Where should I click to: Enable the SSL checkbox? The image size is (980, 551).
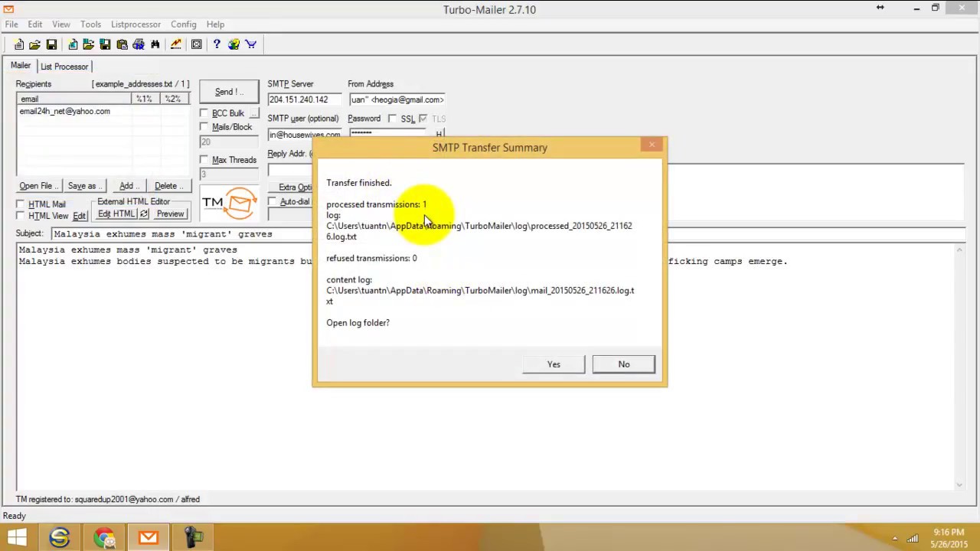tap(392, 119)
